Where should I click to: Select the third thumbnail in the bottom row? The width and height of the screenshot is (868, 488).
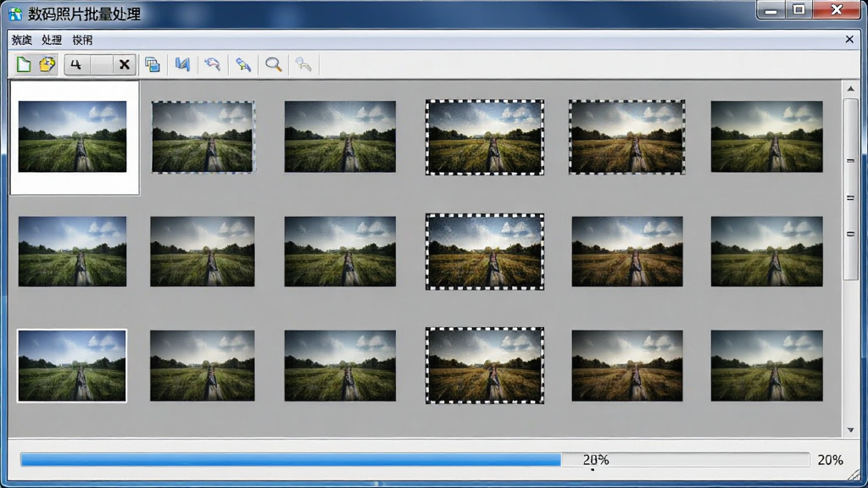tap(340, 366)
